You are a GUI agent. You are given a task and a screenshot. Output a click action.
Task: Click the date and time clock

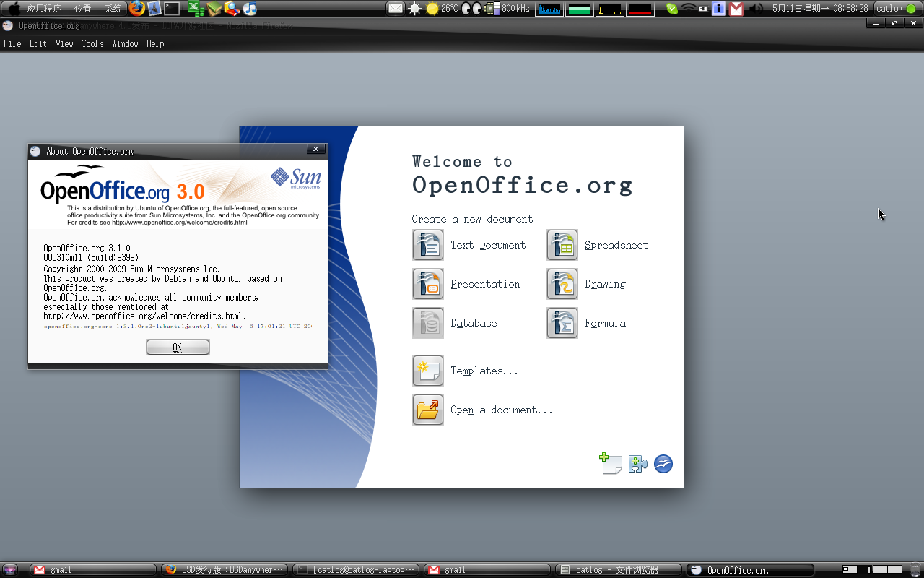click(819, 9)
